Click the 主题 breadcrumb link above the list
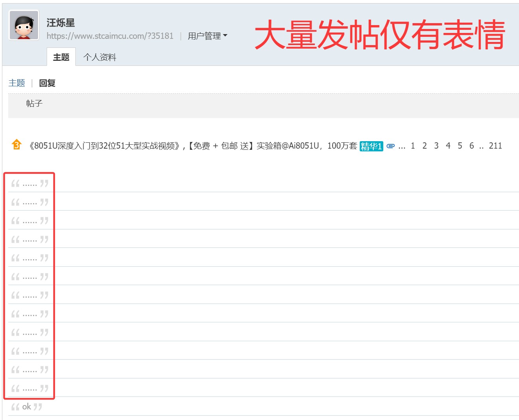Screen dimensions: 519x420 [17, 83]
